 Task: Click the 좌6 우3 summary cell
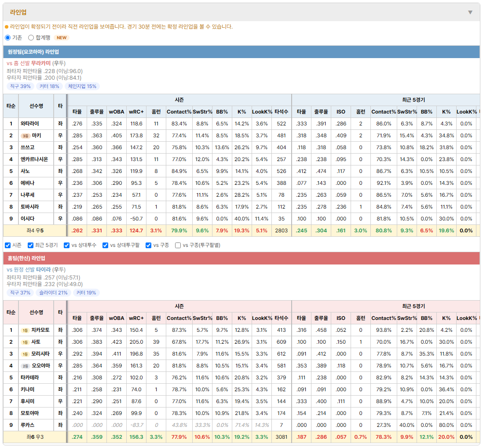(x=35, y=437)
